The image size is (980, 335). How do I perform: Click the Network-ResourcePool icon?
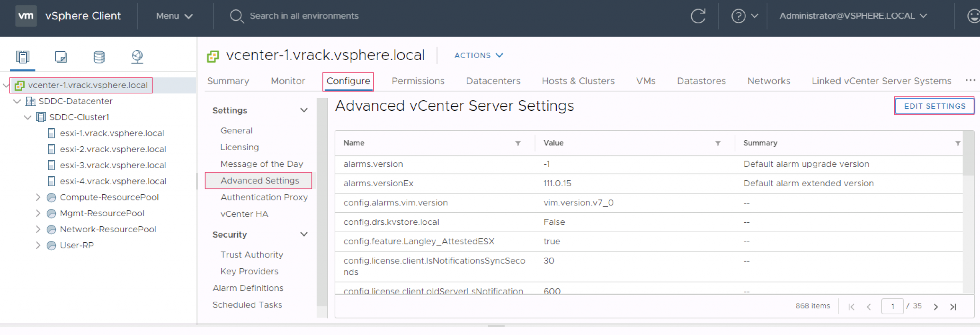[51, 230]
